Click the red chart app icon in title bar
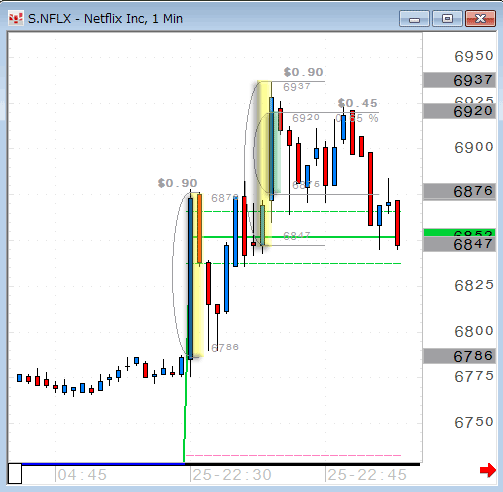 click(x=15, y=18)
